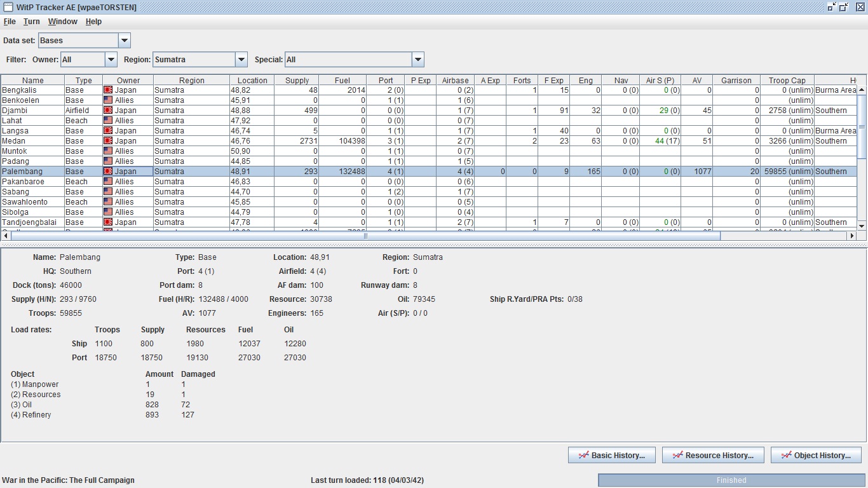Click the Dock tons value 46000
The width and height of the screenshot is (868, 488).
pyautogui.click(x=71, y=285)
